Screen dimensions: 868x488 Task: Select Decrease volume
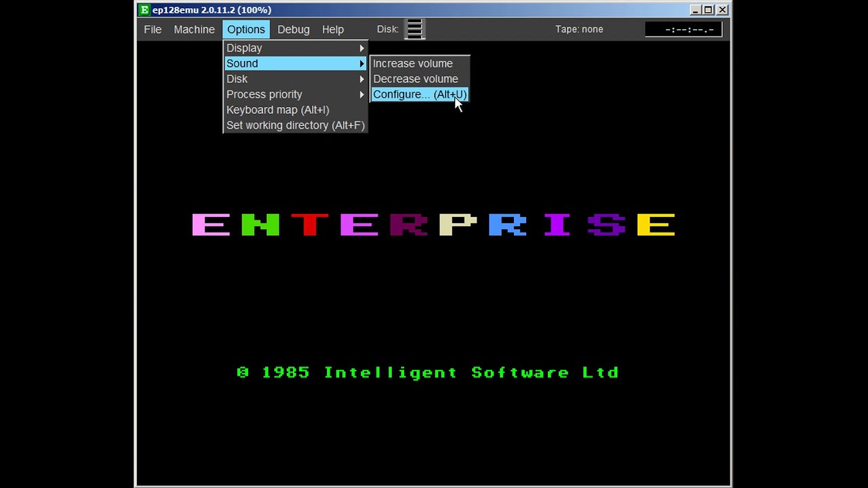click(420, 79)
